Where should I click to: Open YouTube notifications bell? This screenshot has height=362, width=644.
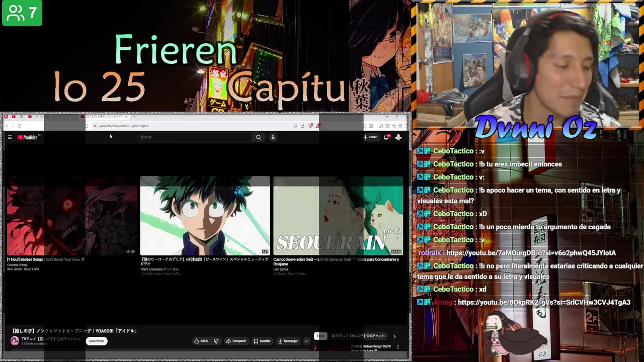point(386,137)
